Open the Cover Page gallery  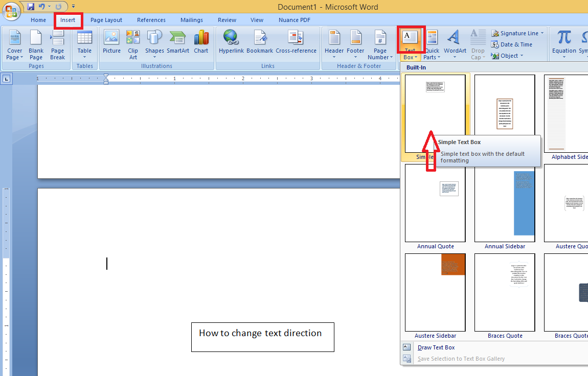tap(15, 44)
